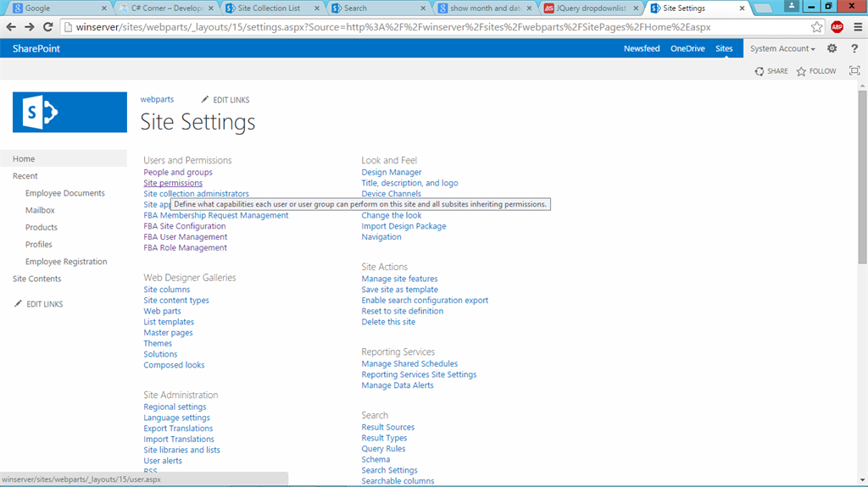Open the Chrome menu hamburger button
This screenshot has width=868, height=487.
(x=856, y=27)
